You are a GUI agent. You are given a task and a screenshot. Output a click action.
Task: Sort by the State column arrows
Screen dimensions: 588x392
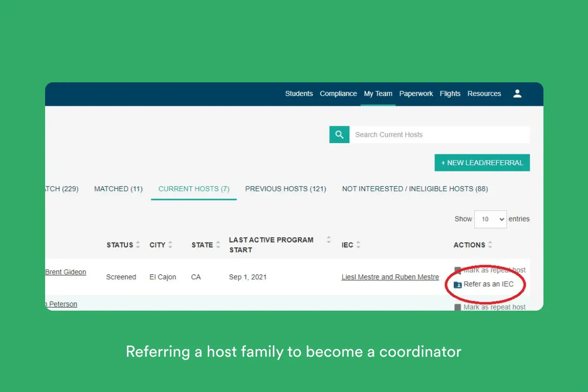click(x=218, y=245)
